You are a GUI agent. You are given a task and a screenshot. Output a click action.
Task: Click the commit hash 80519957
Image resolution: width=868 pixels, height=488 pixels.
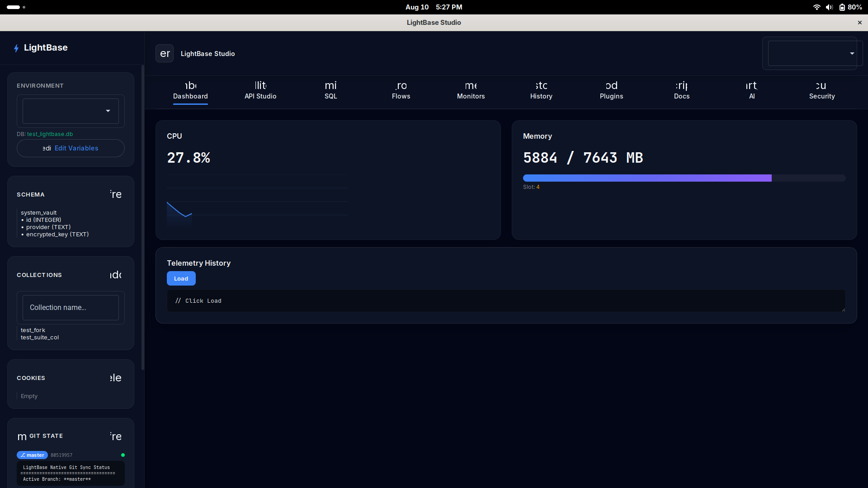pyautogui.click(x=61, y=455)
